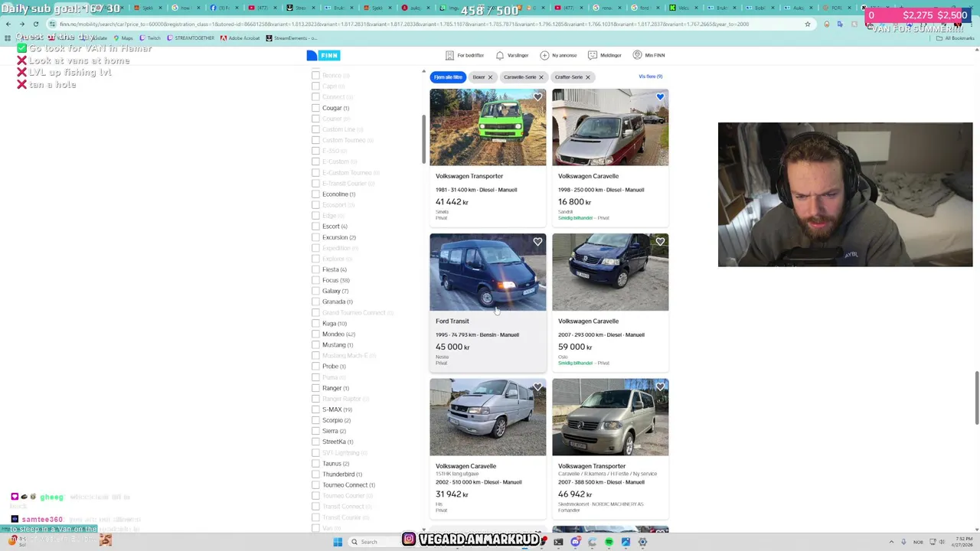Remove the Caravelle-Serie filter chip
The width and height of the screenshot is (980, 551).
(541, 77)
